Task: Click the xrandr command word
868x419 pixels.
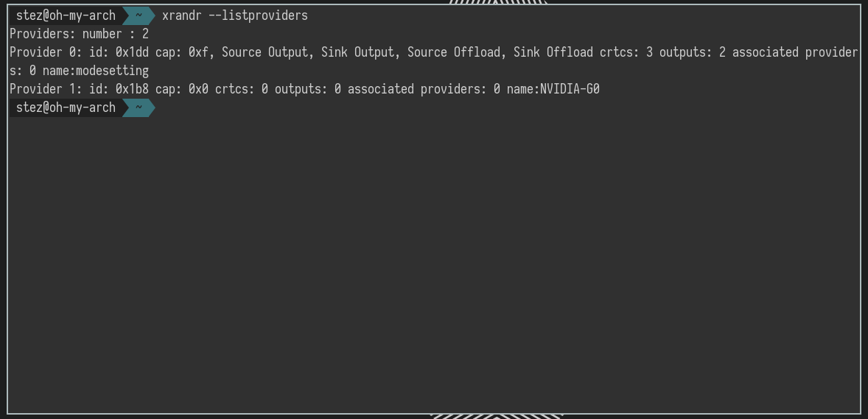Action: pos(181,15)
